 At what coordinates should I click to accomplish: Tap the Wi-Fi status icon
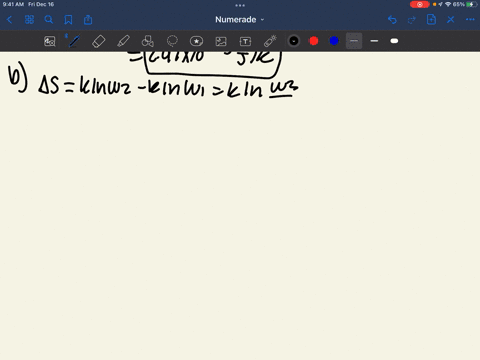tap(448, 4)
